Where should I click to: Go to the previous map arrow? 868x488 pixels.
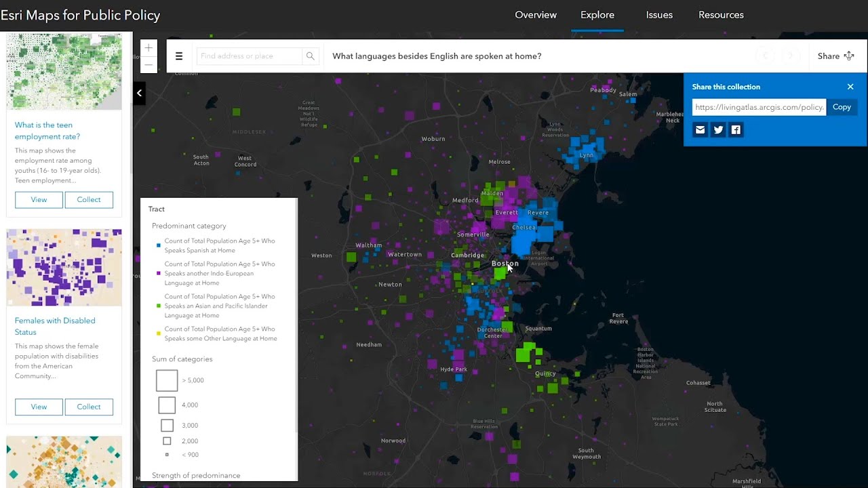click(766, 56)
